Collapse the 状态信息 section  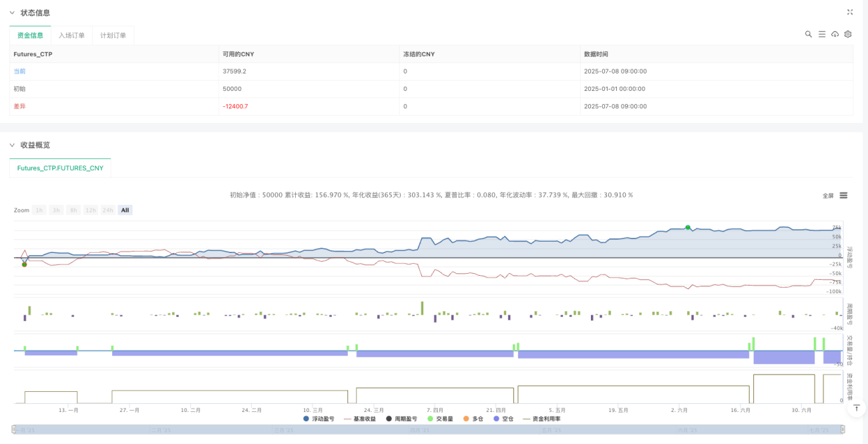point(11,13)
